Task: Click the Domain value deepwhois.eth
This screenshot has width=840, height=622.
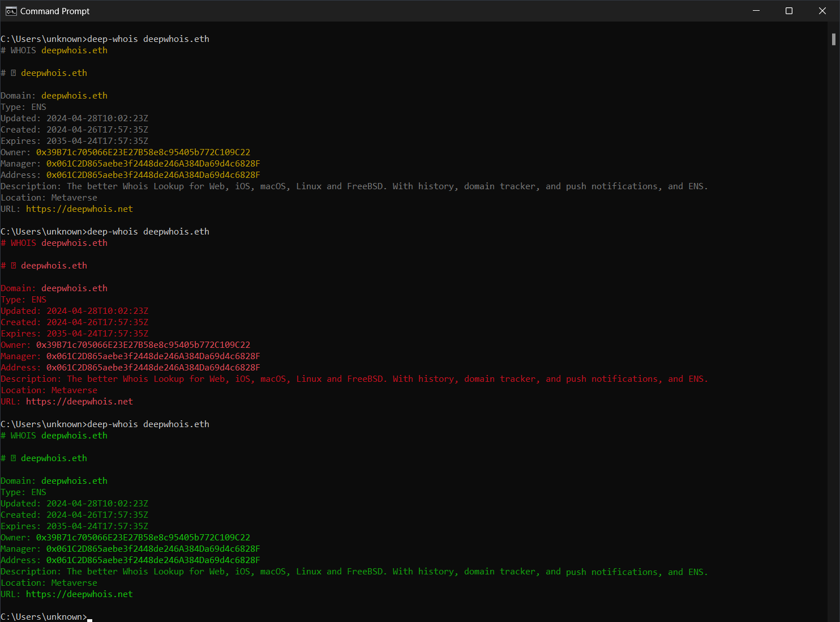Action: coord(74,95)
